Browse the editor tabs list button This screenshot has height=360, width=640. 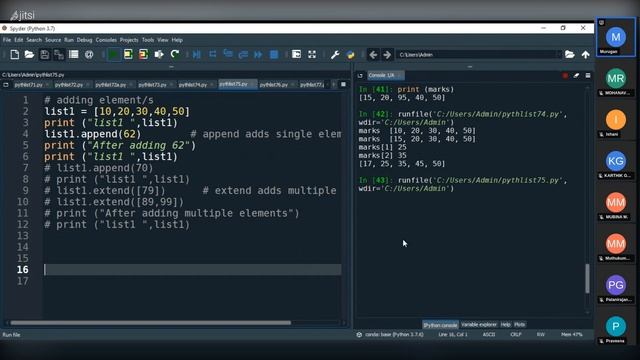click(6, 84)
